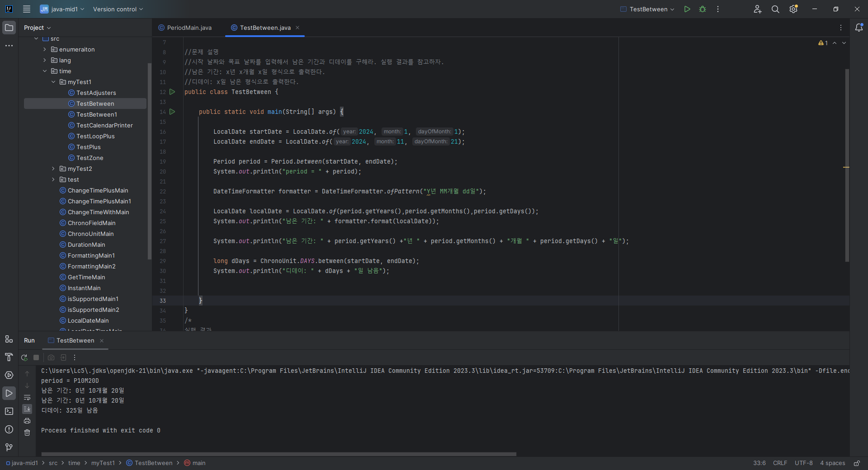Collapse the time package
868x470 pixels.
coord(45,71)
